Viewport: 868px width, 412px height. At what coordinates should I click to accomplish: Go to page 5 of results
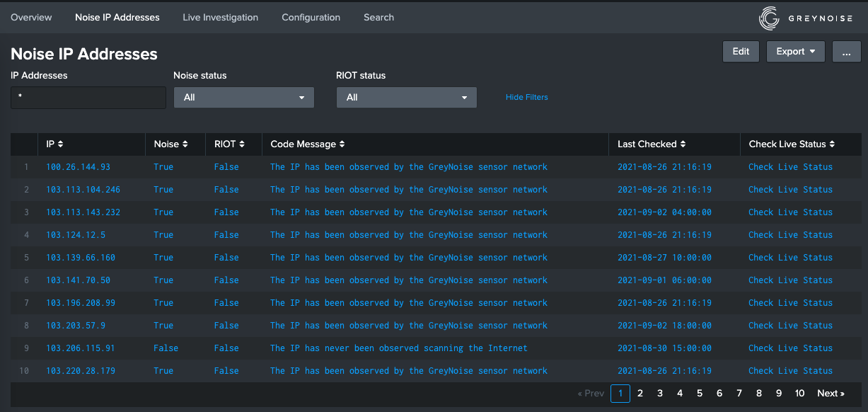[700, 394]
